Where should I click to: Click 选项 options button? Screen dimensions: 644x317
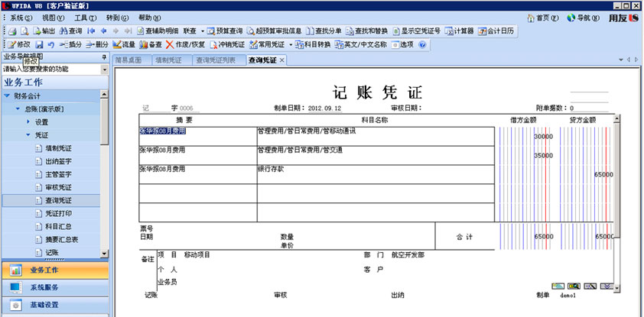pos(402,45)
